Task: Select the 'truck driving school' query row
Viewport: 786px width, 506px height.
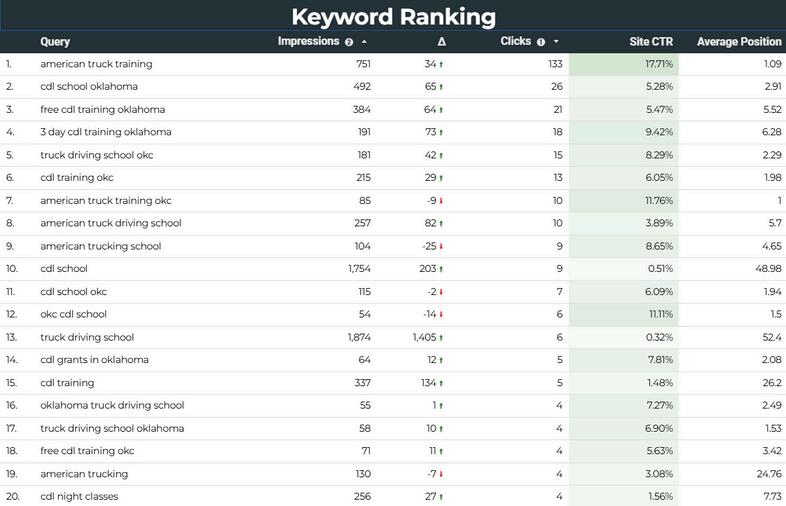Action: tap(87, 338)
